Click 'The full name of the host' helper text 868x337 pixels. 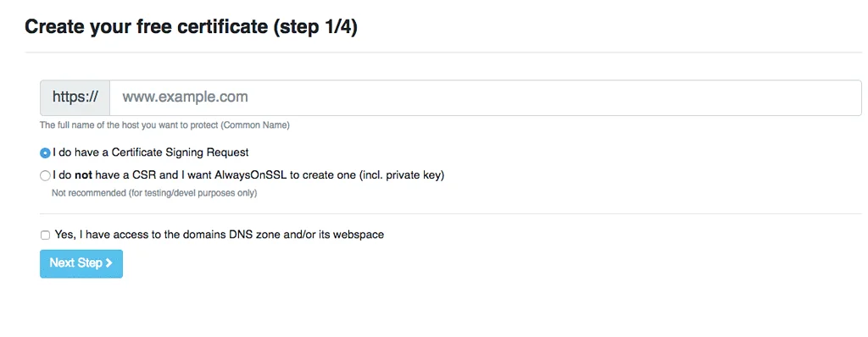pos(129,125)
